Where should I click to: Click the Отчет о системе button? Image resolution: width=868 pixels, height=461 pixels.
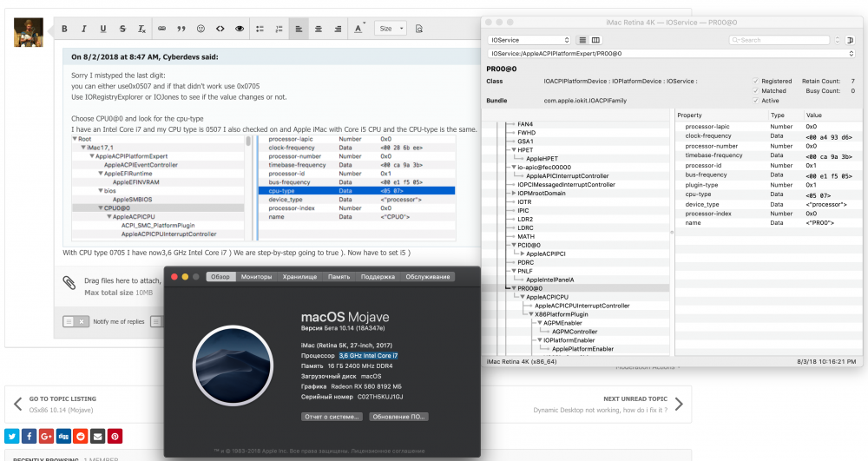point(332,417)
